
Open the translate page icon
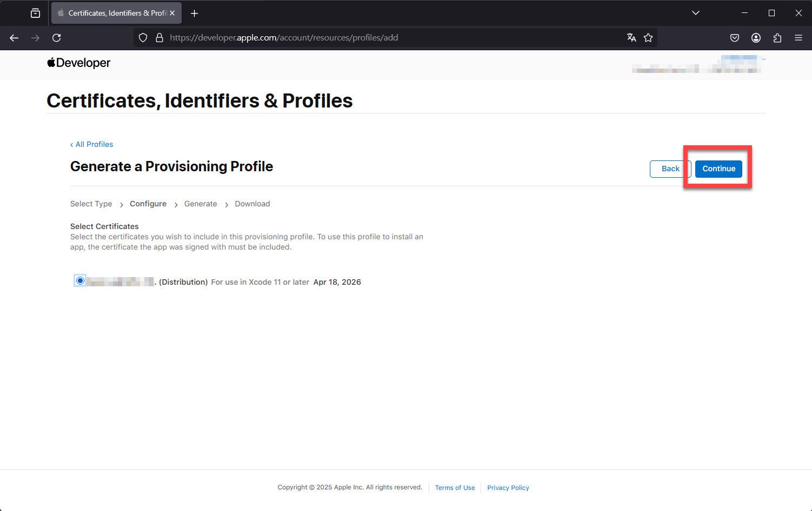(x=631, y=37)
